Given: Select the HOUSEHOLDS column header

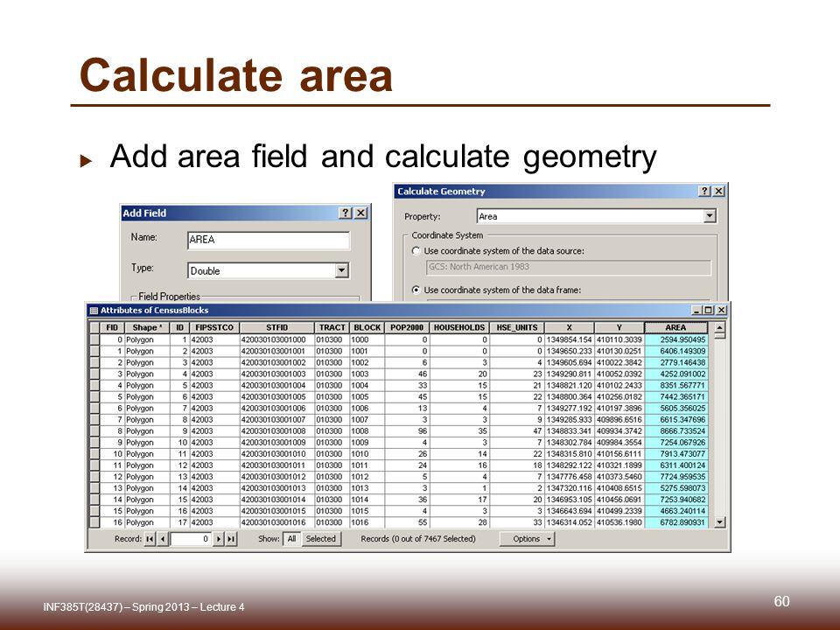Looking at the screenshot, I should 459,327.
